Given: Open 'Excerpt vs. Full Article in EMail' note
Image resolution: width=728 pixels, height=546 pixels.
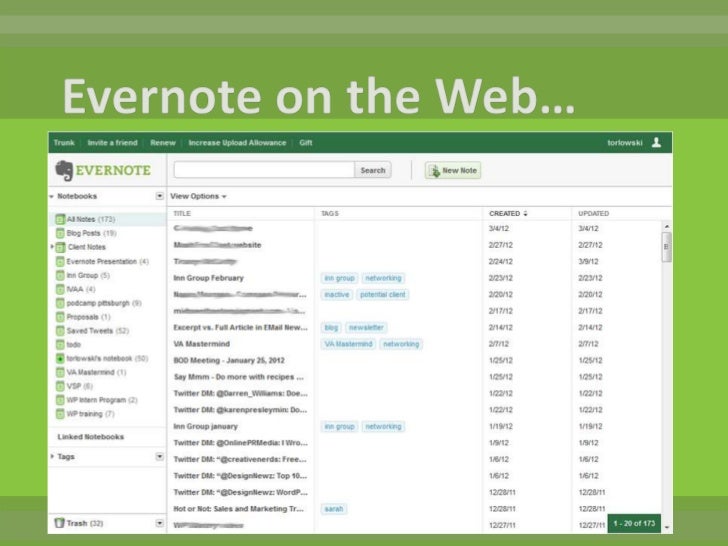Looking at the screenshot, I should [x=240, y=327].
